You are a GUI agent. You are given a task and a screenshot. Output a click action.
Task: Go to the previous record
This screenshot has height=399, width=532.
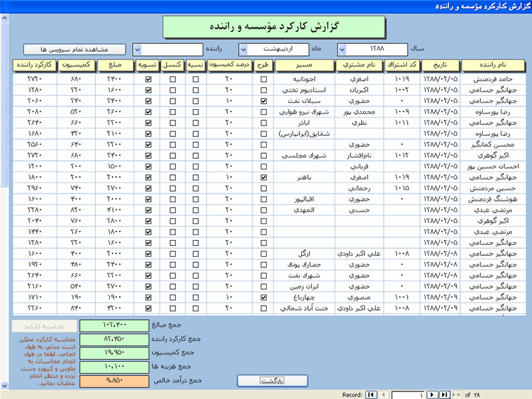pyautogui.click(x=384, y=394)
